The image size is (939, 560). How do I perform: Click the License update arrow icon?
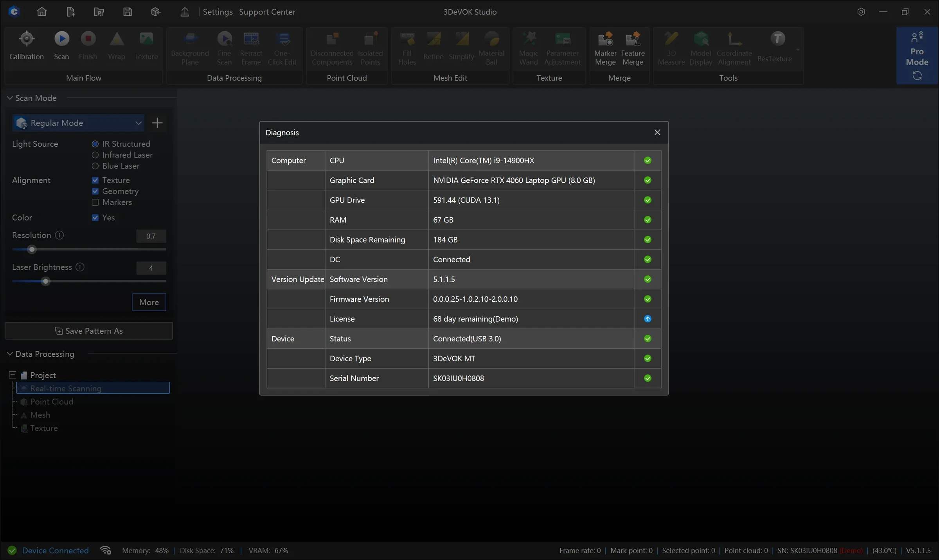tap(648, 319)
